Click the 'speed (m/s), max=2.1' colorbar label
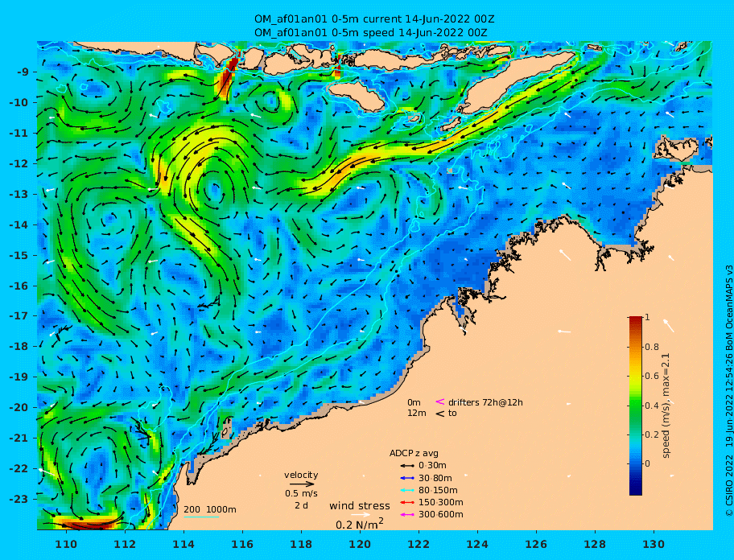 pyautogui.click(x=666, y=406)
